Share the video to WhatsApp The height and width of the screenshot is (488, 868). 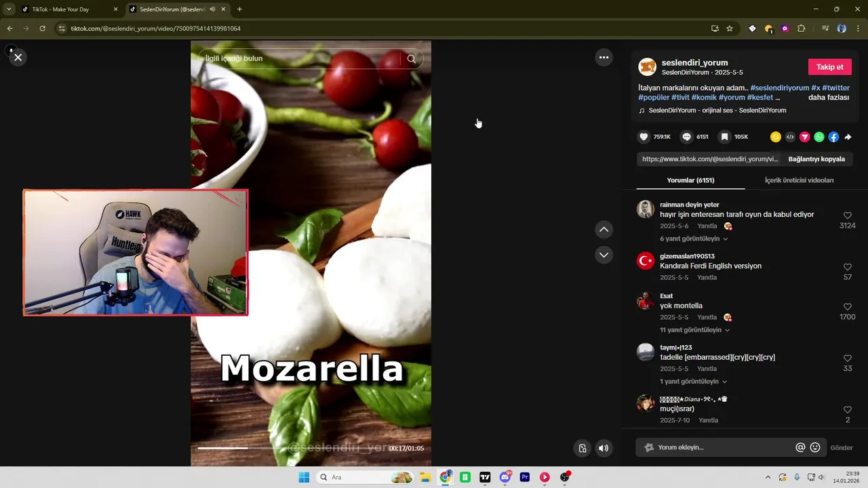click(x=819, y=137)
